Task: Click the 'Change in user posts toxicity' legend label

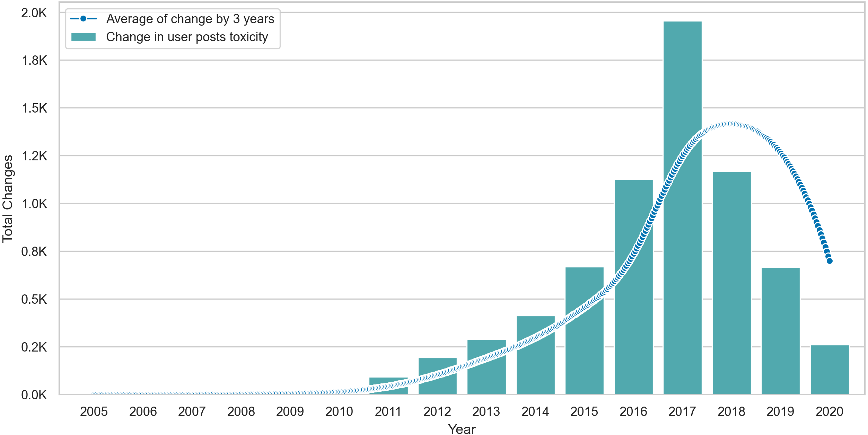Action: 187,37
